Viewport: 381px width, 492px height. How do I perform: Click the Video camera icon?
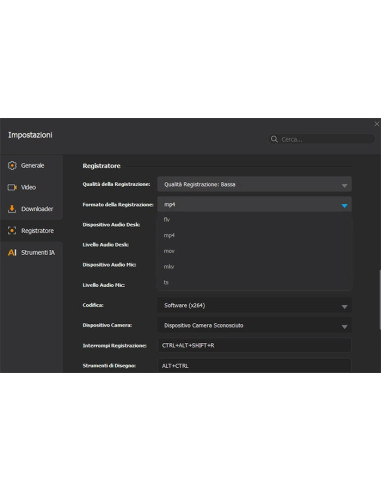(x=12, y=187)
